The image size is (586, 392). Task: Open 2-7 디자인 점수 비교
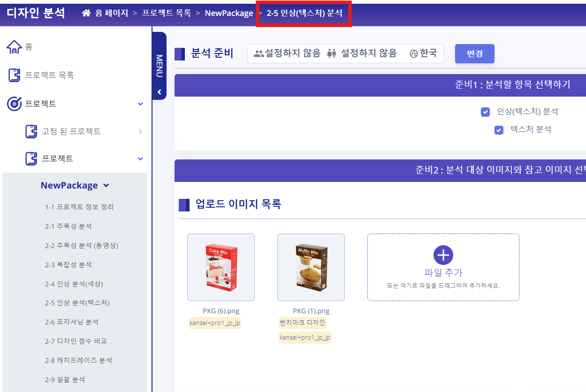pos(76,341)
